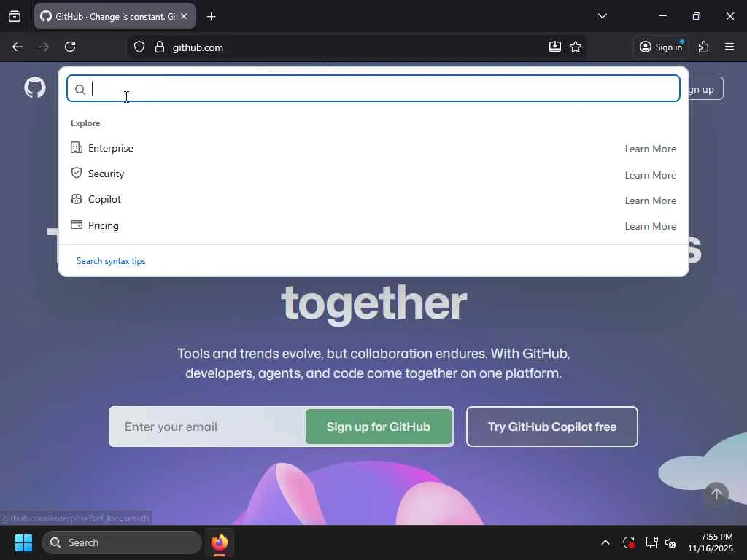
Task: Click the sync update tray icon
Action: (x=628, y=542)
